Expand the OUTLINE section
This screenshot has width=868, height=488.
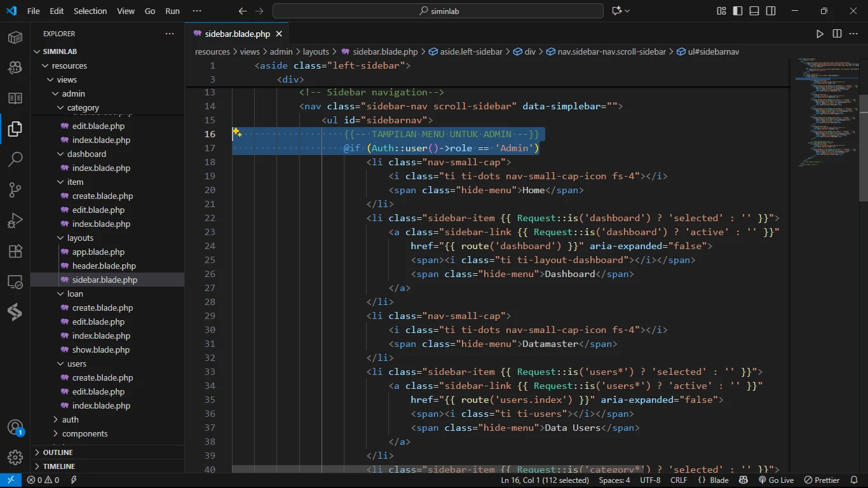(58, 452)
